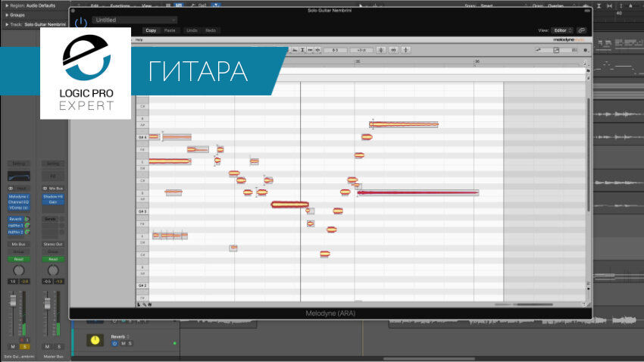Click the cents offset field showing +3 ct
This screenshot has width=644, height=362.
pyautogui.click(x=361, y=50)
